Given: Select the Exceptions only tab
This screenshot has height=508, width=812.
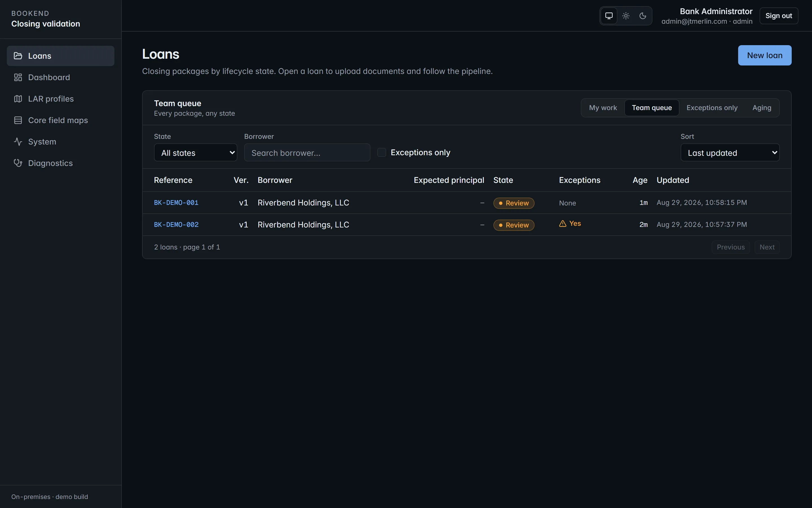Looking at the screenshot, I should 712,108.
